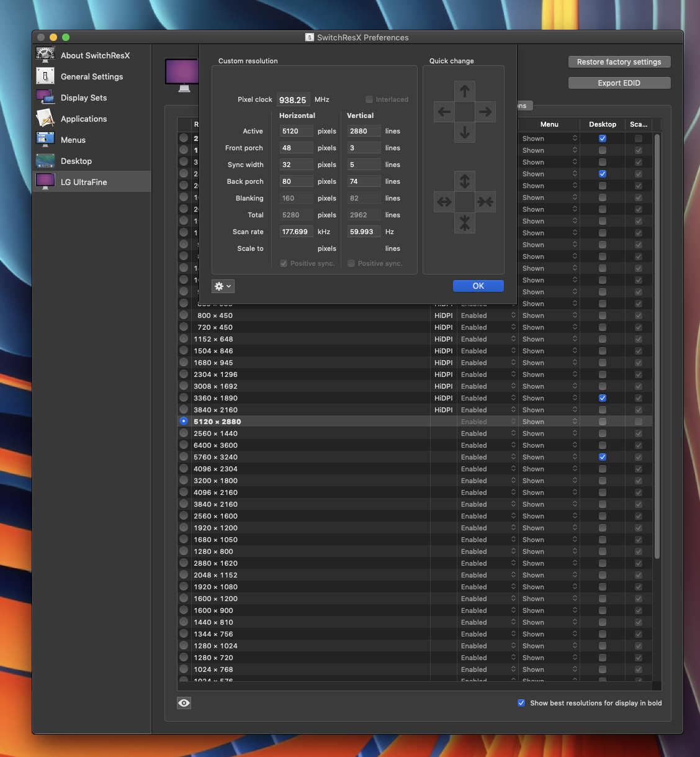700x757 pixels.
Task: Select the 1280 × 1024 resolution row
Action: click(x=415, y=646)
